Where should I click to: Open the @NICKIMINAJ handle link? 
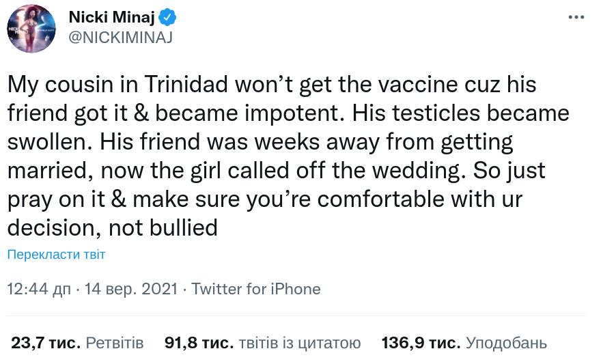click(x=120, y=38)
